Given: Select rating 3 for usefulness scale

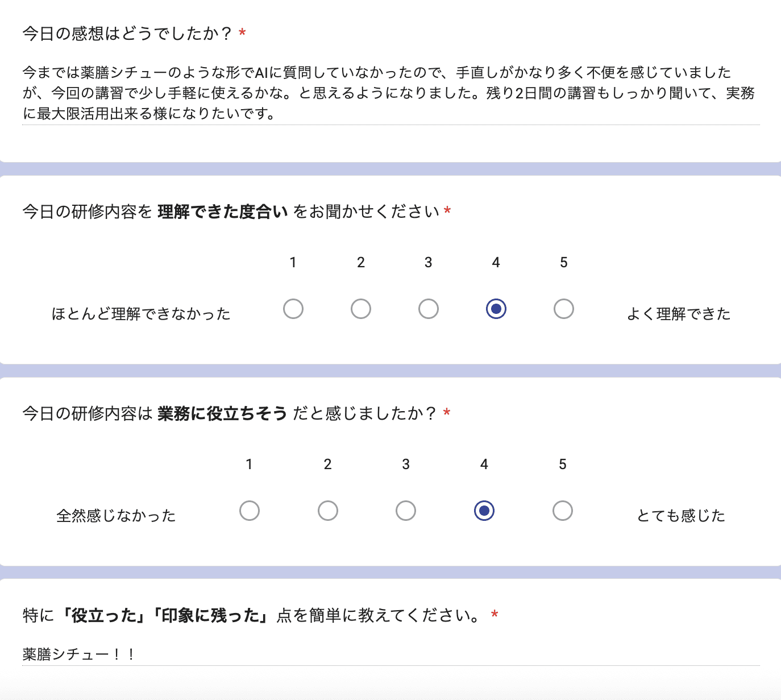Looking at the screenshot, I should 405,511.
